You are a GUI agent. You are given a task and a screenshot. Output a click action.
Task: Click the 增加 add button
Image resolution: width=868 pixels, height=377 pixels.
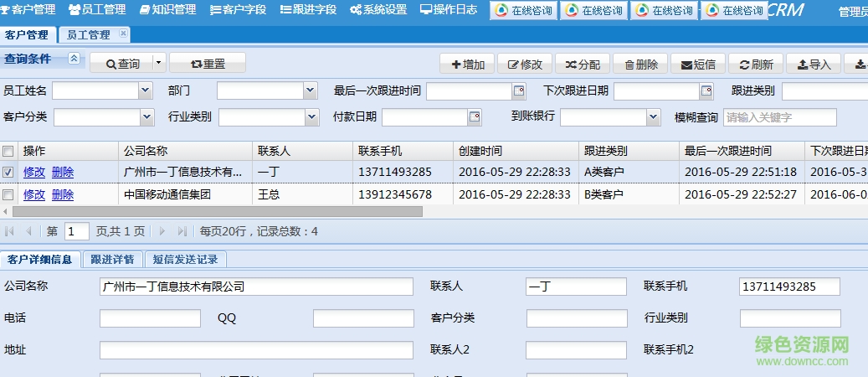click(x=468, y=65)
